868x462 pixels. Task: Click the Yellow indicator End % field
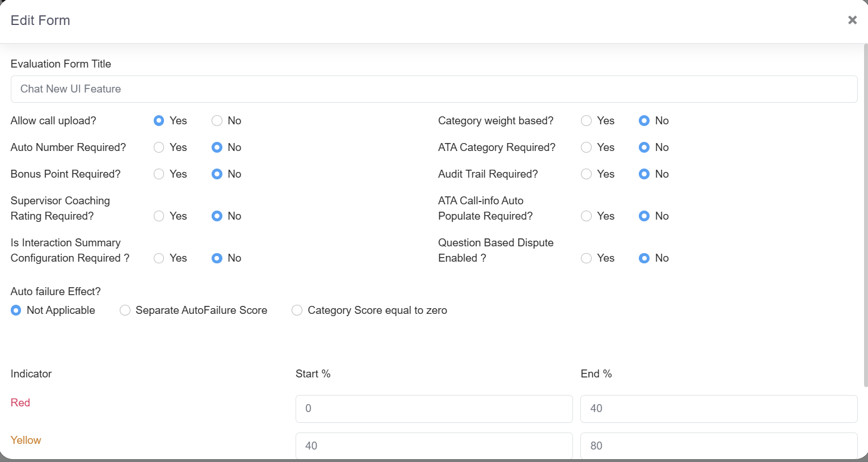[x=718, y=446]
